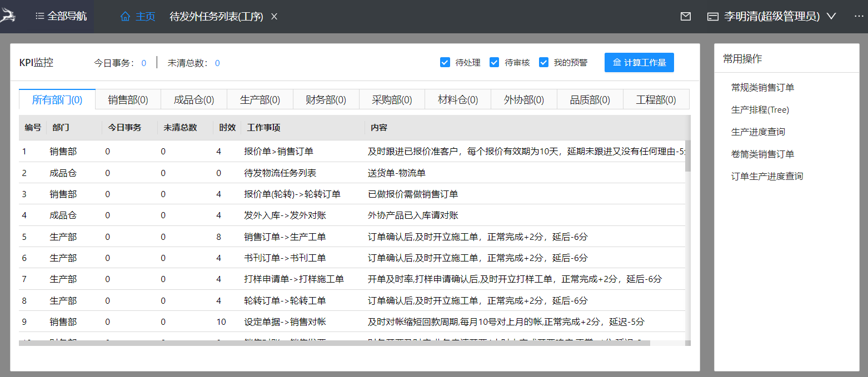Uncheck the 待审核 checkbox
Viewport: 868px width, 377px height.
(x=494, y=63)
